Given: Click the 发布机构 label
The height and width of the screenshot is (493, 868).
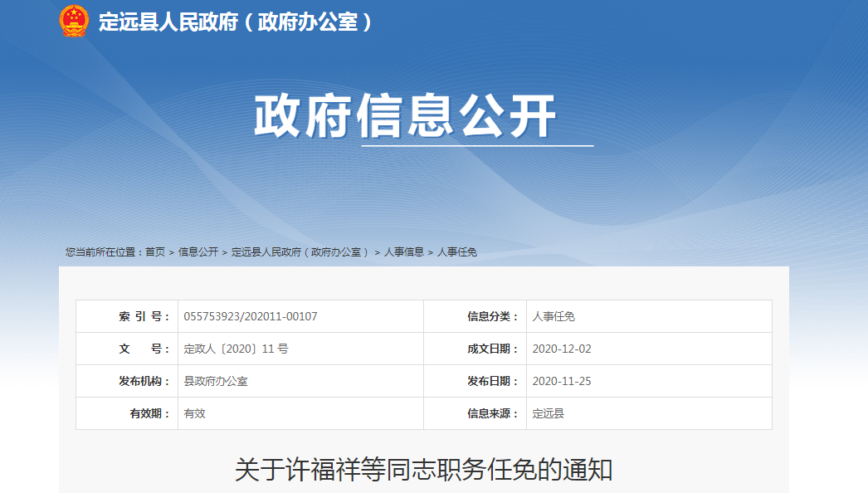Looking at the screenshot, I should (x=144, y=381).
